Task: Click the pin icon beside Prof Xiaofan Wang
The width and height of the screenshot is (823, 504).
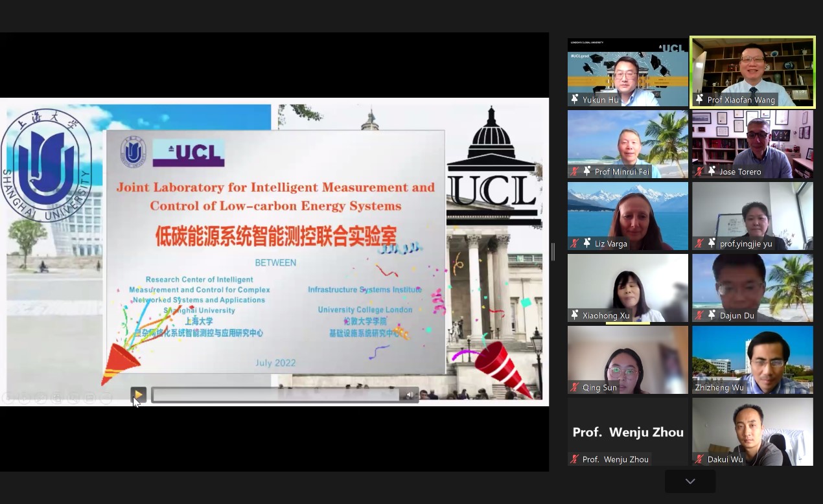Action: pos(699,100)
